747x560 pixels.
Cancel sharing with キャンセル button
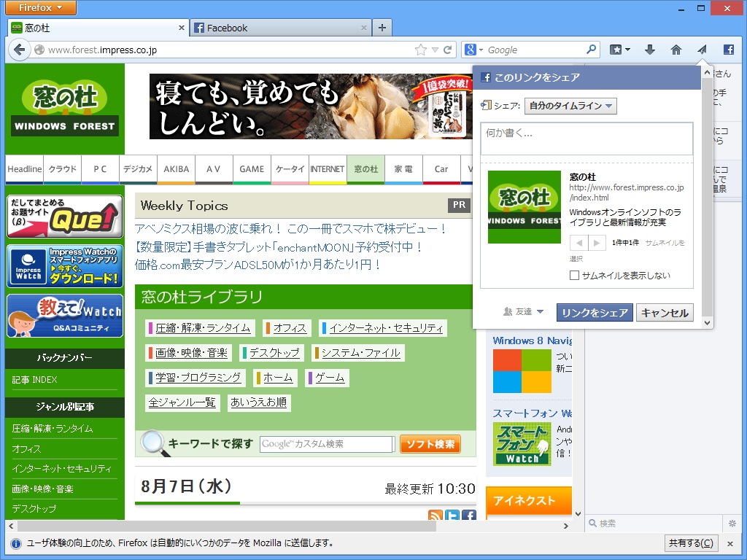click(664, 312)
